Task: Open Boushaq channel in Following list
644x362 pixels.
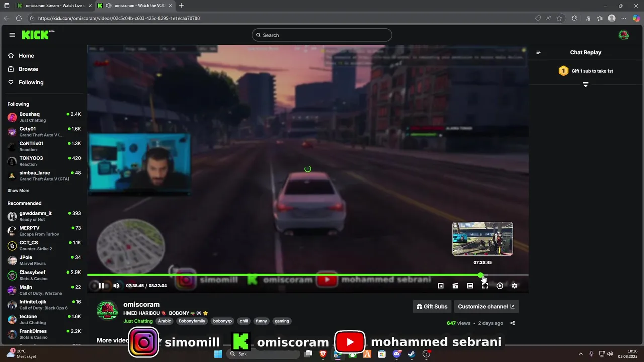Action: point(44,117)
